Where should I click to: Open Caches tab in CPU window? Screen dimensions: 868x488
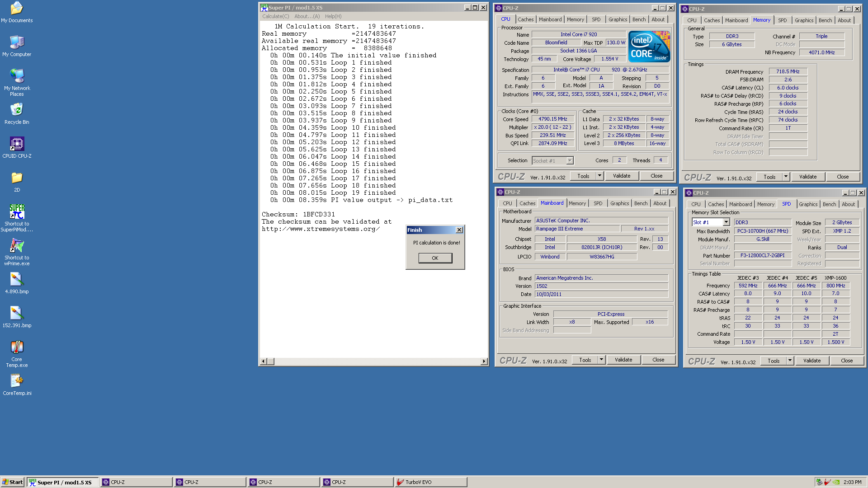(525, 19)
